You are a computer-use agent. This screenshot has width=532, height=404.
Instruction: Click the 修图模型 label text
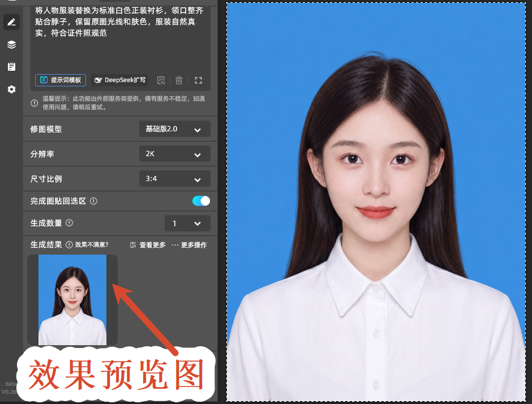[46, 129]
